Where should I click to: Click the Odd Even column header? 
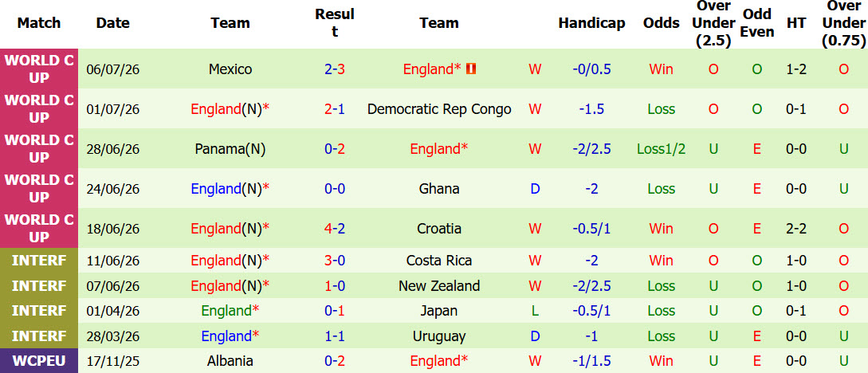756,23
